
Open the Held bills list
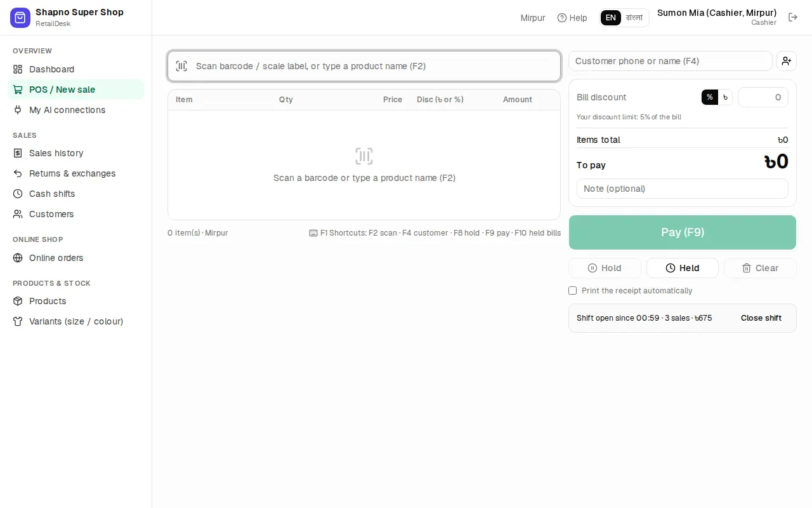coord(683,268)
